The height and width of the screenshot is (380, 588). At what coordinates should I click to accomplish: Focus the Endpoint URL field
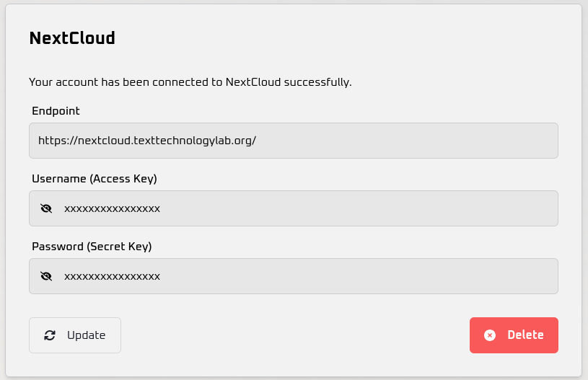(294, 141)
